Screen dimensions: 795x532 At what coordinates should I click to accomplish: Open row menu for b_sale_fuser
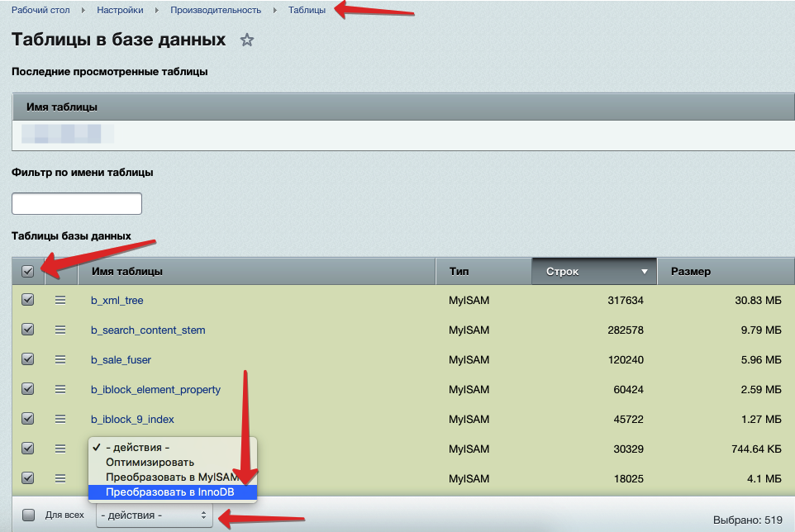click(60, 359)
